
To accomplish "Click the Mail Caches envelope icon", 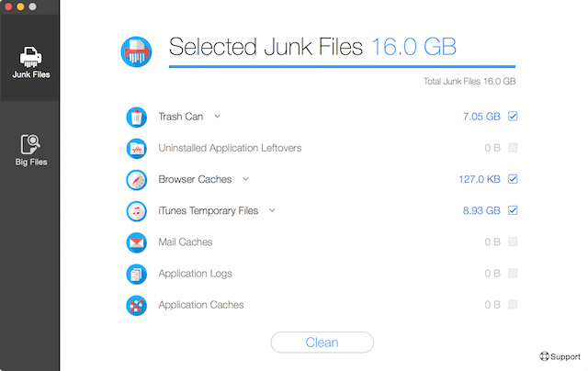I will 137,242.
